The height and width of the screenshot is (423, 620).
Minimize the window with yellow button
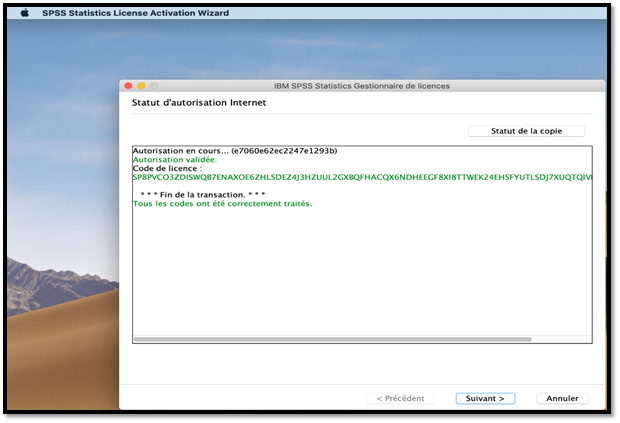click(141, 86)
